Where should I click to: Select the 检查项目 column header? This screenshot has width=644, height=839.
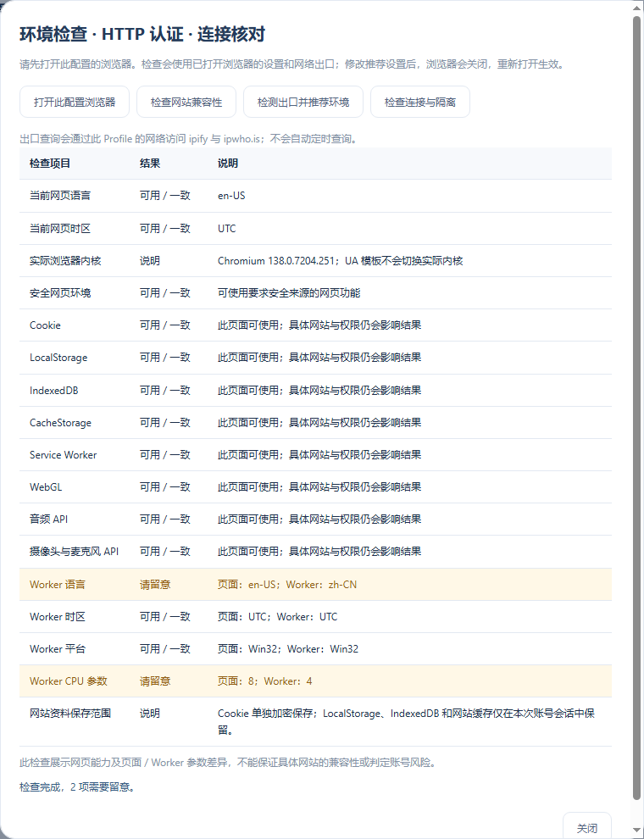coord(50,164)
